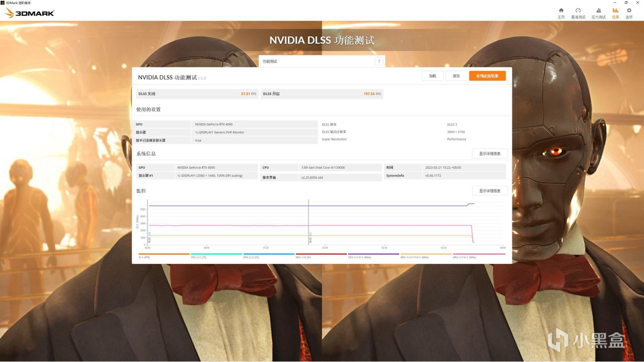
Task: Click the NVIDIA DLSS 功能测试 panel title
Action: (x=167, y=77)
